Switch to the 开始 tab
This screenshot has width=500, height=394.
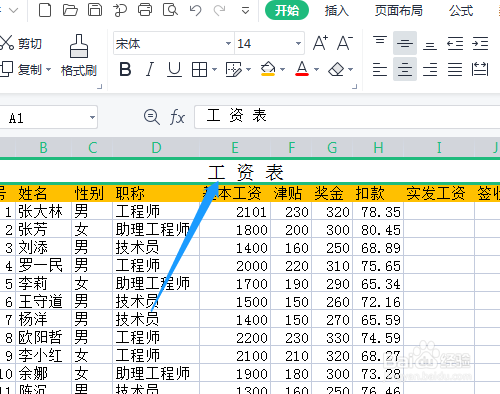[x=287, y=11]
